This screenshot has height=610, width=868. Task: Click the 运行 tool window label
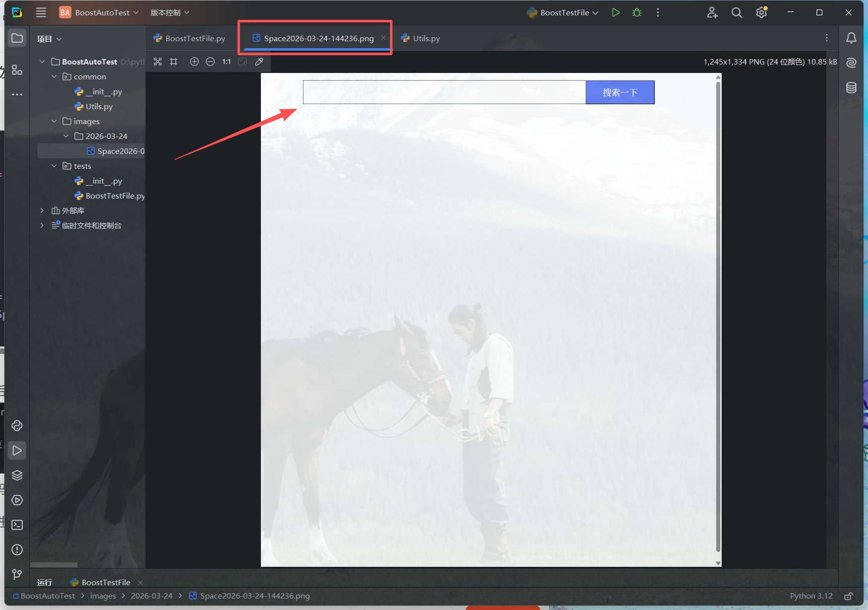(45, 582)
